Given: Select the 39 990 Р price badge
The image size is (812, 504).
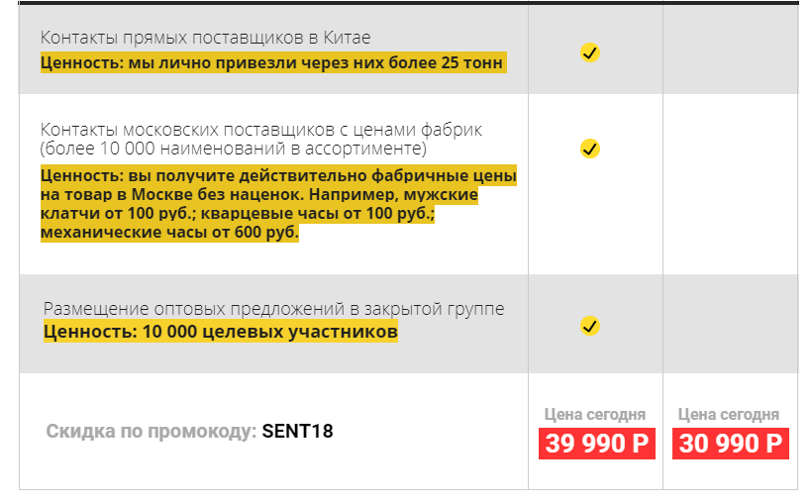Looking at the screenshot, I should click(x=597, y=444).
